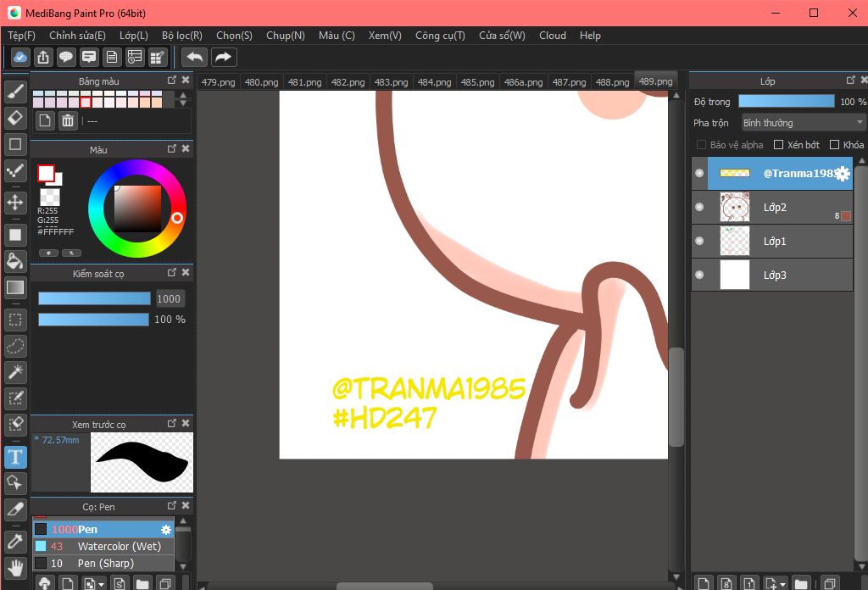Toggle visibility of Lớp3 layer

(699, 275)
